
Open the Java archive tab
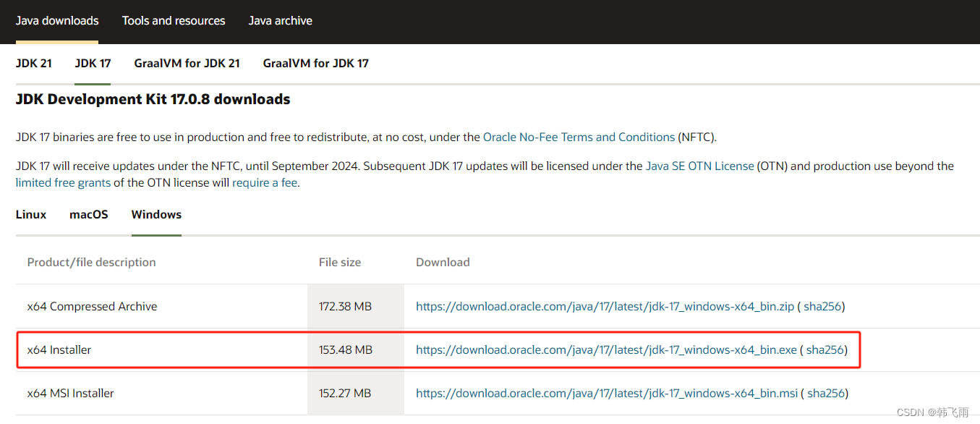pyautogui.click(x=281, y=21)
